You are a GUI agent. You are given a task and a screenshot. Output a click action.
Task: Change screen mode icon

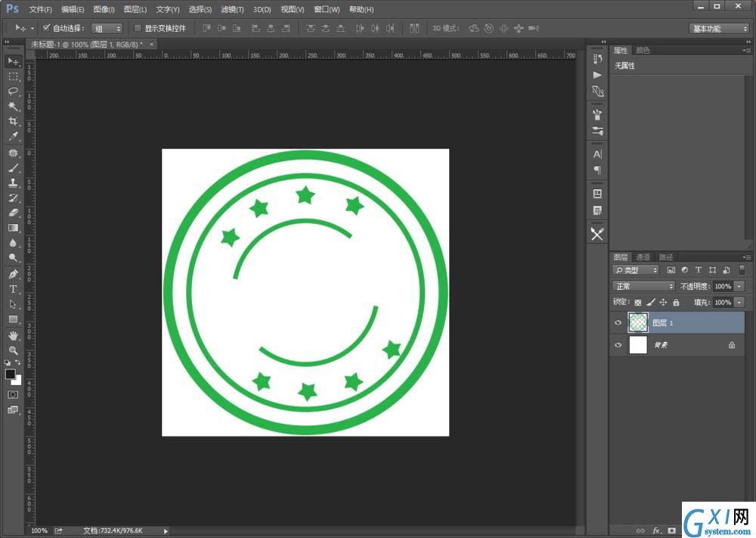(13, 409)
